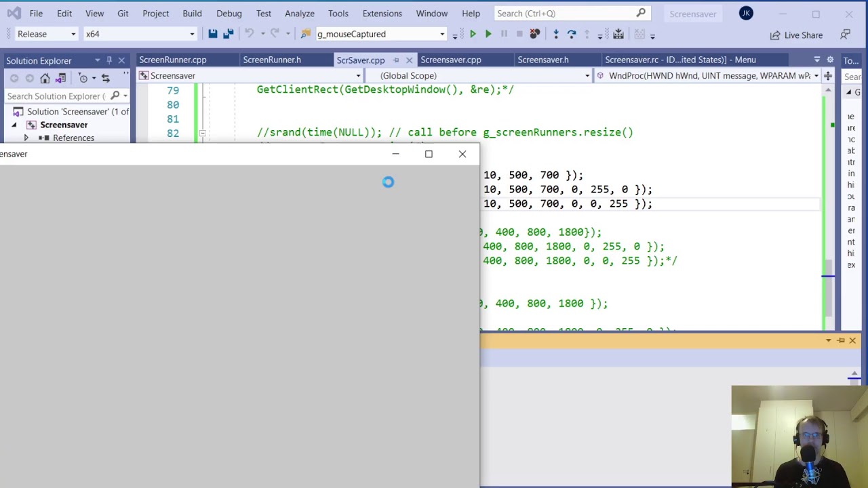Select the Screensaver project in Solution Explorer
This screenshot has height=488, width=868.
(x=64, y=125)
